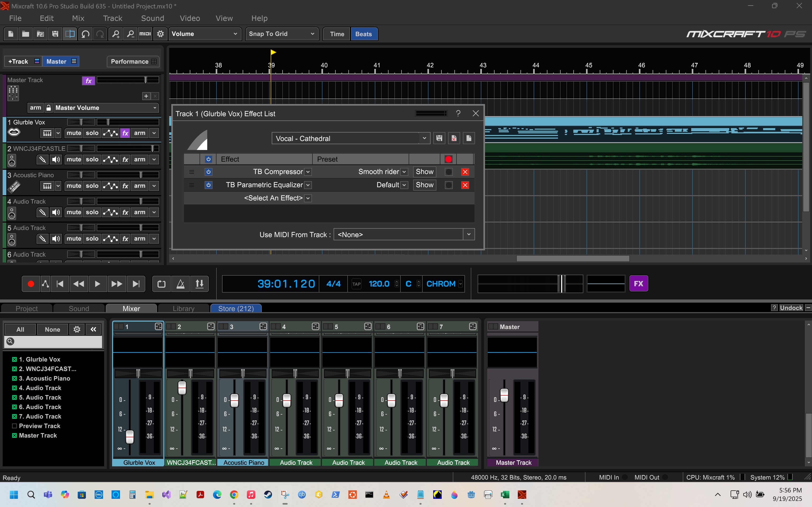Mute the WNCJ34FCASTLE track
Screen dimensions: 812x507
pyautogui.click(x=74, y=159)
